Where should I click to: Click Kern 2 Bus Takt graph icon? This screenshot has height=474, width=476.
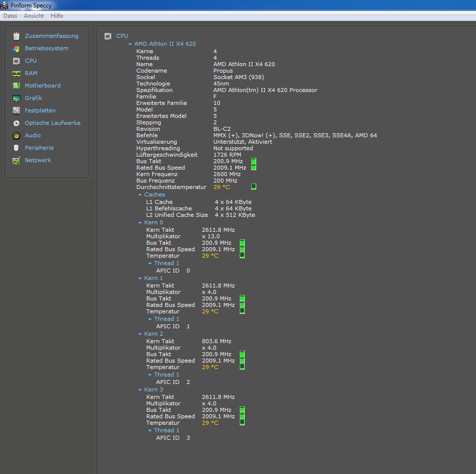point(242,354)
